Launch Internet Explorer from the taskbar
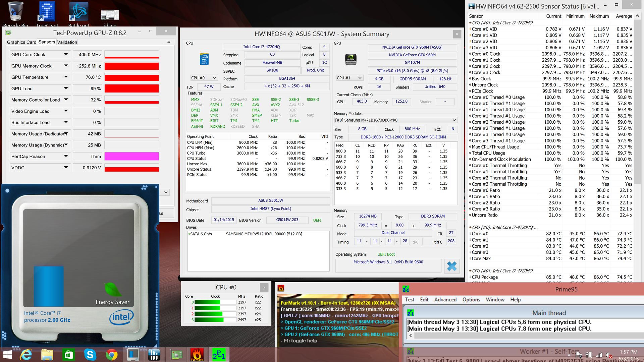Image resolution: width=644 pixels, height=362 pixels. click(26, 355)
